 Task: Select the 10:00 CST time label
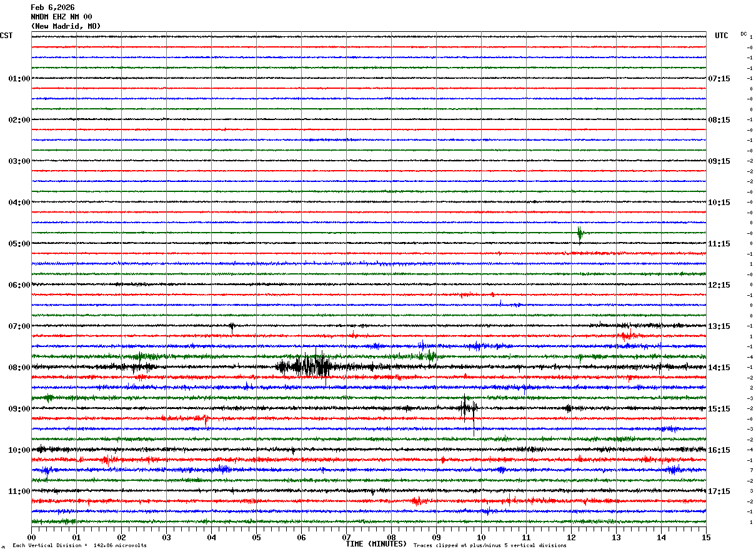(x=19, y=450)
